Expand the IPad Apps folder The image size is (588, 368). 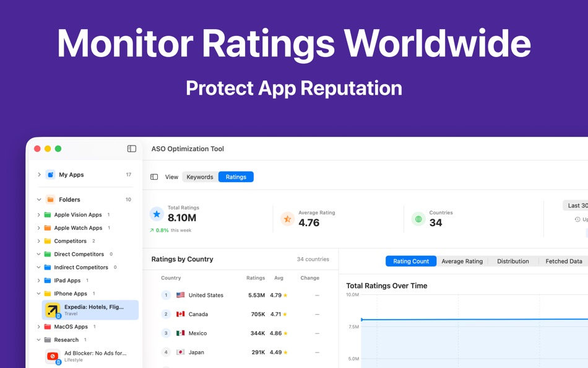click(x=38, y=281)
